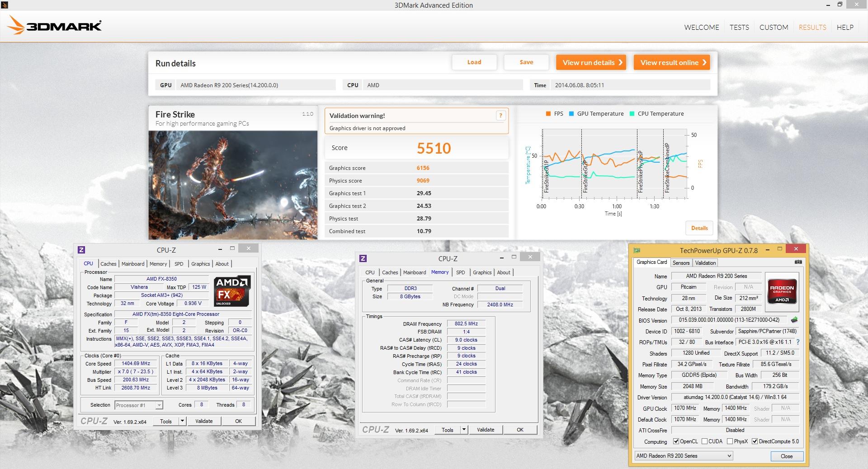Click the GPU-Z Name field for the card
Viewport: 868px width, 469px height.
pyautogui.click(x=717, y=276)
